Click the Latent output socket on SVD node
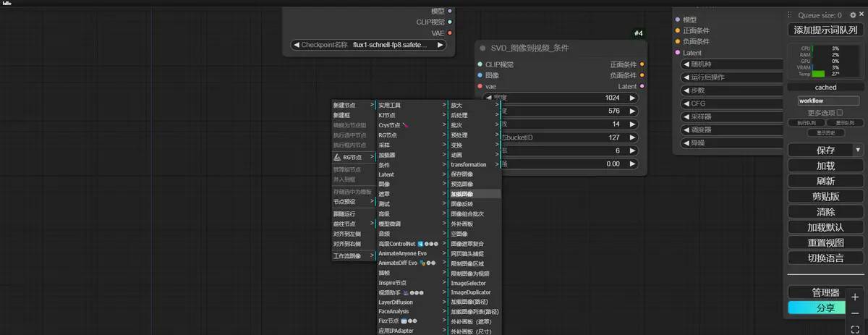Image resolution: width=868 pixels, height=335 pixels. click(x=642, y=86)
